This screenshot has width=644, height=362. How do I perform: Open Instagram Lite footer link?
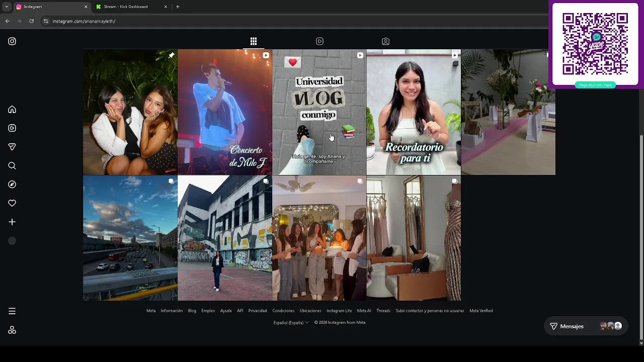(x=339, y=311)
